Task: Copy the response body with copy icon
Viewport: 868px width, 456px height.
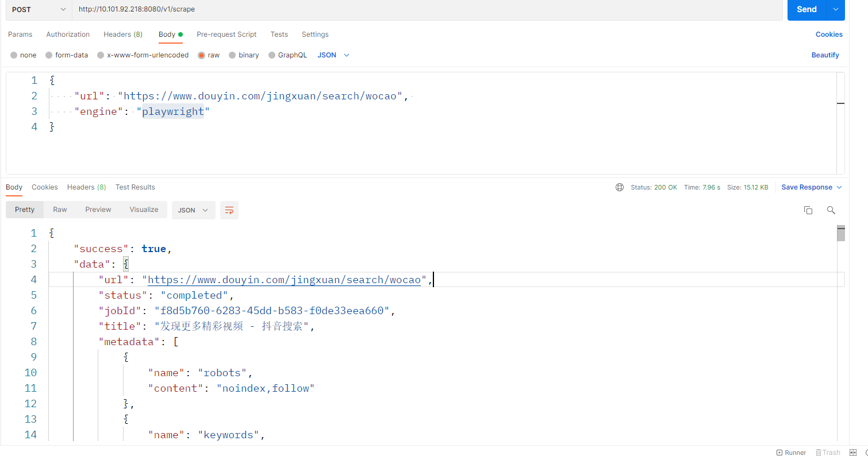Action: (808, 210)
